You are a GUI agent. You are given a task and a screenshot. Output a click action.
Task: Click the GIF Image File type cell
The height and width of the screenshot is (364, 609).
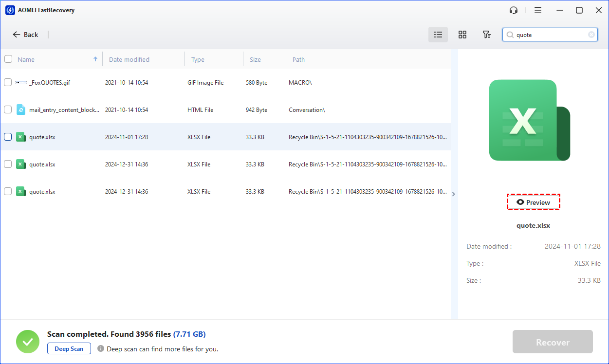205,83
